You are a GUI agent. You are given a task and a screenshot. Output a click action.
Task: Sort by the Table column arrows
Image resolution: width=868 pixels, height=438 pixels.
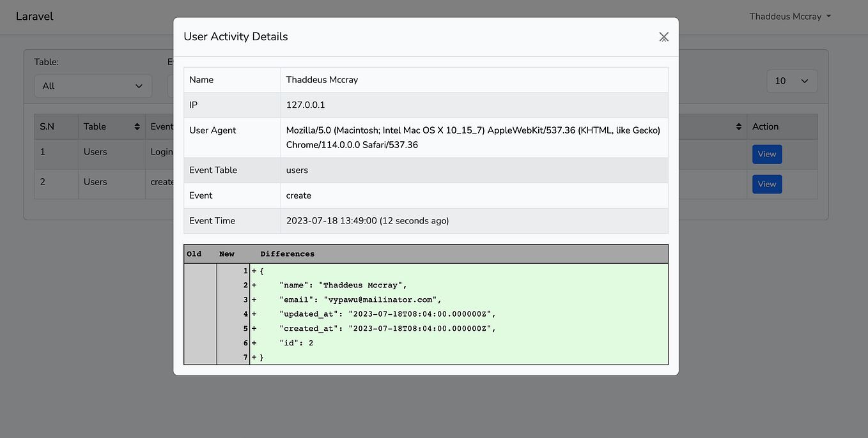[137, 127]
